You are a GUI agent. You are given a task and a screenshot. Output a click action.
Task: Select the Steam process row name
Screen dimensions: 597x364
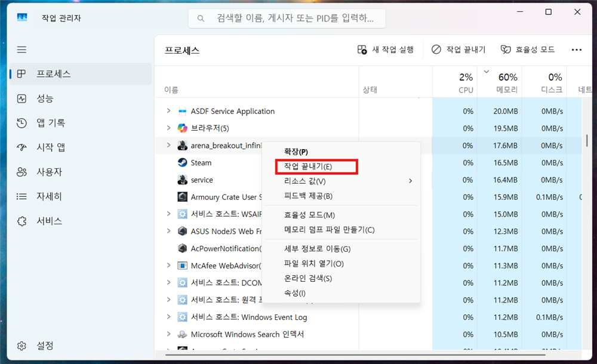201,162
